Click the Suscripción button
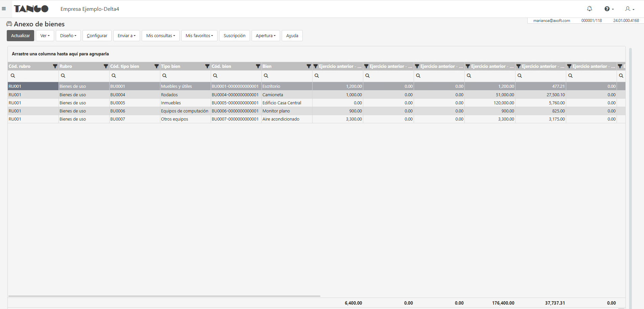The width and height of the screenshot is (644, 309). coord(234,36)
